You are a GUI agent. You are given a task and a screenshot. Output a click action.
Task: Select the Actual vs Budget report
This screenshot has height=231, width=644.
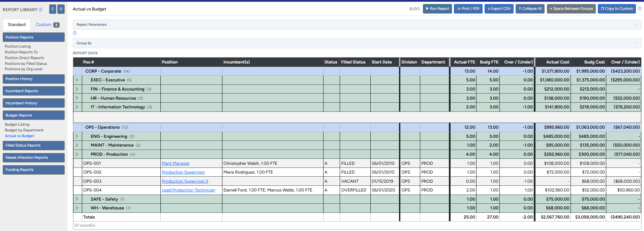(x=20, y=136)
